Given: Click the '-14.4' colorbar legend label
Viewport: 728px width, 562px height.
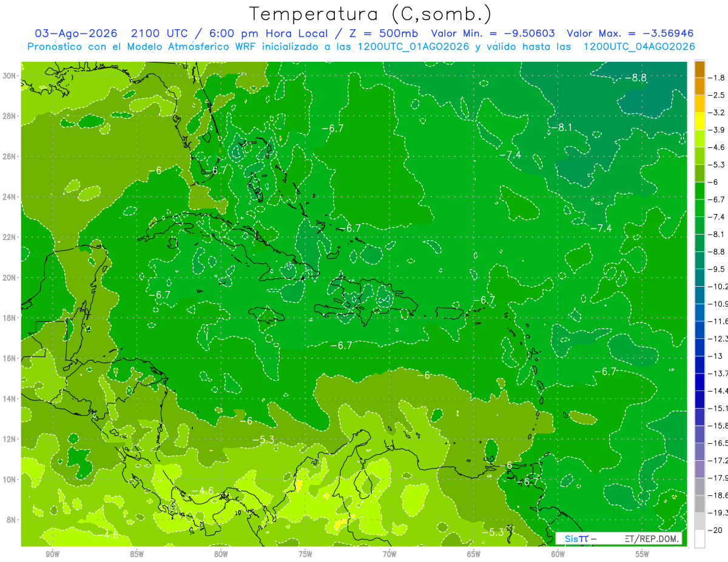Looking at the screenshot, I should click(x=719, y=391).
